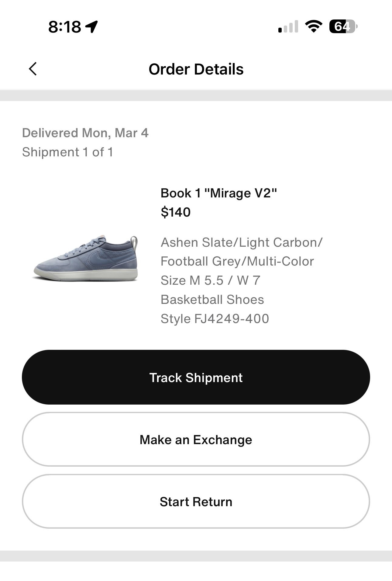Tap the Wi-Fi status icon
This screenshot has width=392, height=581.
click(314, 27)
